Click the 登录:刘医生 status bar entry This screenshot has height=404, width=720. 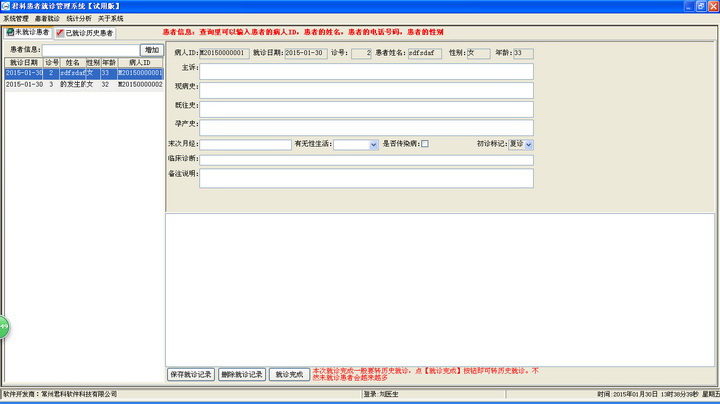pyautogui.click(x=381, y=394)
